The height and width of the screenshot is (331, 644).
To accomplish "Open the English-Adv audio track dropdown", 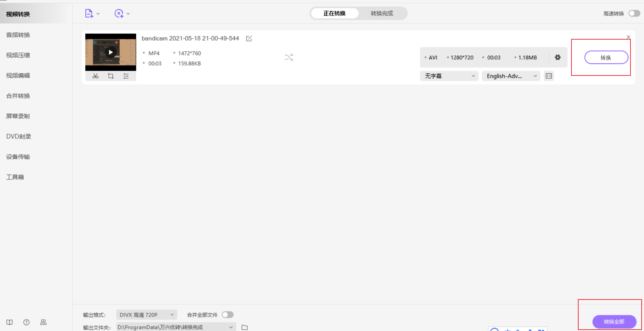I will (x=511, y=76).
